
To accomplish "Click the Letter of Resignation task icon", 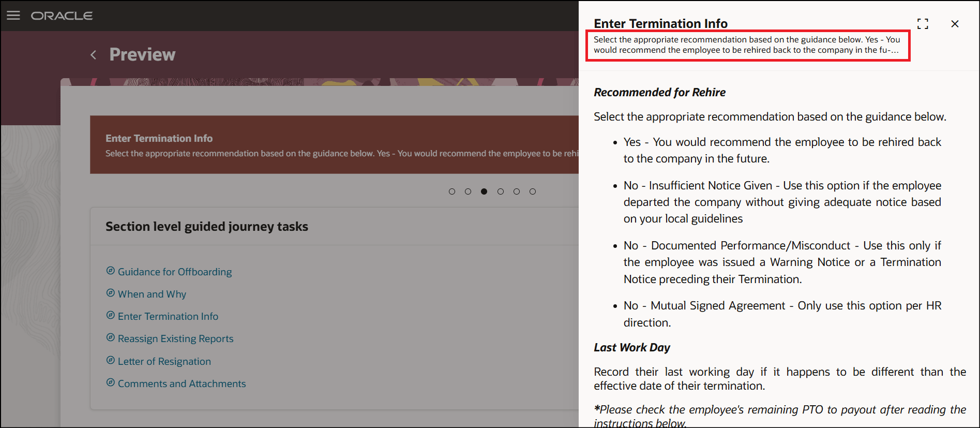I will coord(110,360).
